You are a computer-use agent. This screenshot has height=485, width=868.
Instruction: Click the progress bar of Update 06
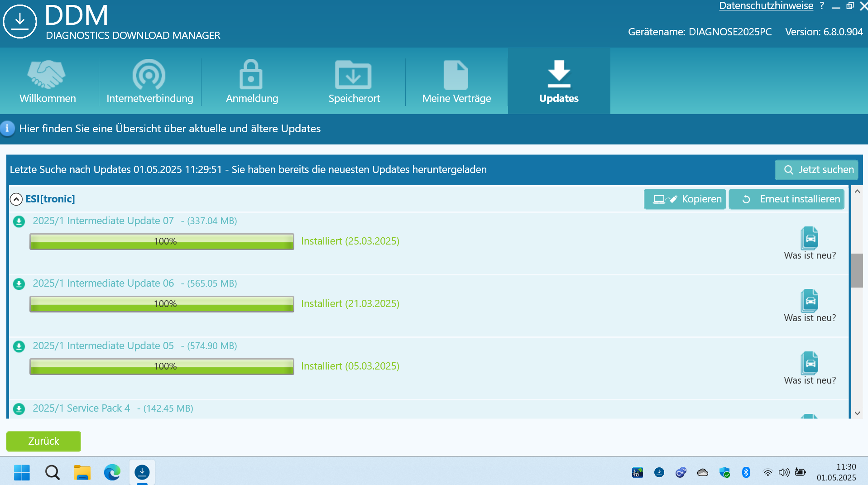162,304
